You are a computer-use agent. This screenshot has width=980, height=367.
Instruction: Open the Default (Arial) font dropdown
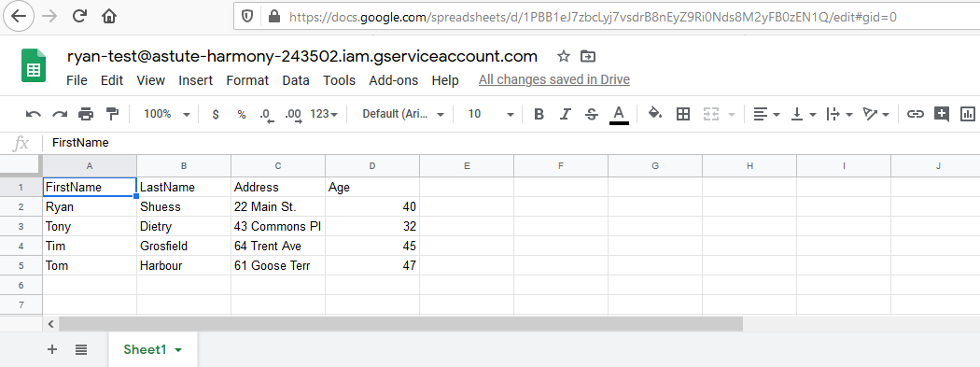[403, 114]
